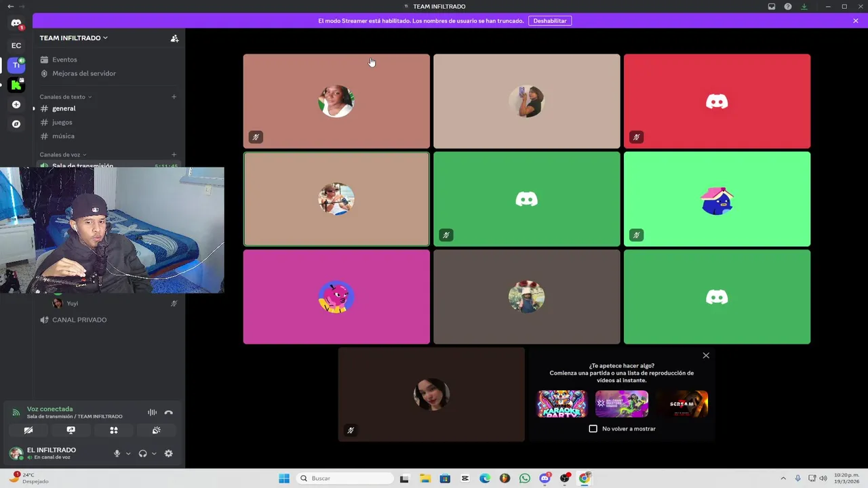Viewport: 868px width, 488px height.
Task: Click the Buscar taskbar search field
Action: (x=344, y=479)
